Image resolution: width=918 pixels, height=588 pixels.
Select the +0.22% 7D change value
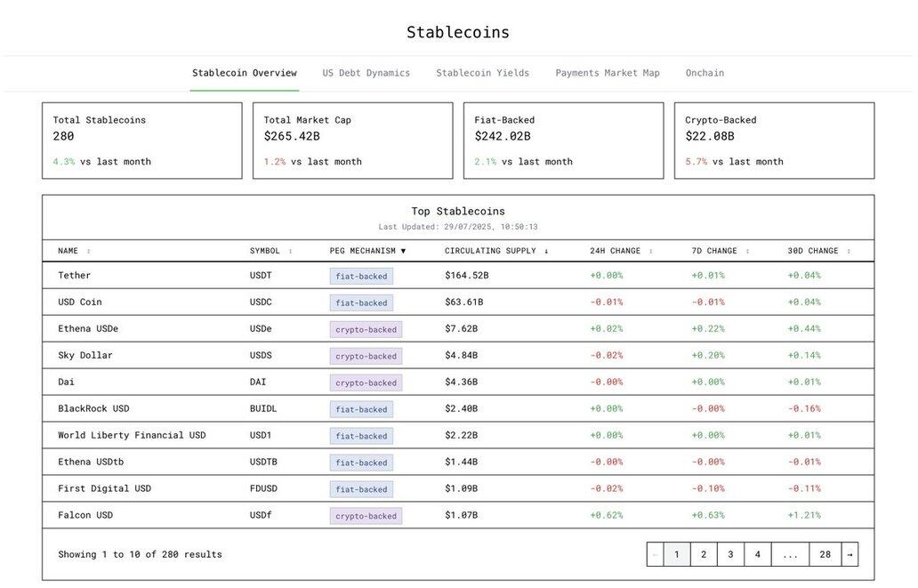(708, 329)
